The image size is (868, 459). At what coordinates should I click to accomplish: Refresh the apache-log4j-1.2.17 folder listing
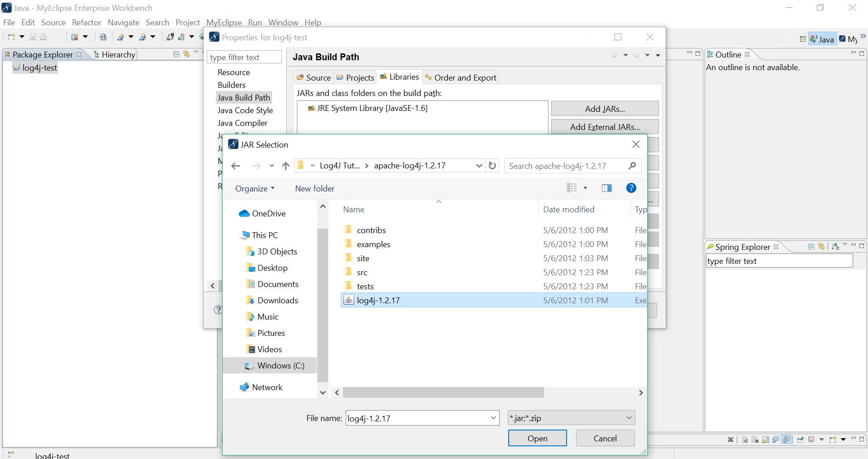(492, 166)
